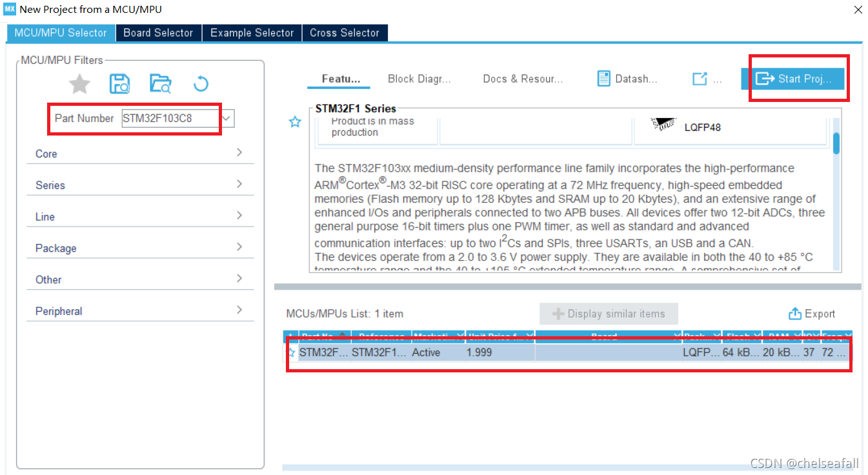
Task: Expand the Series filter section
Action: click(x=140, y=185)
